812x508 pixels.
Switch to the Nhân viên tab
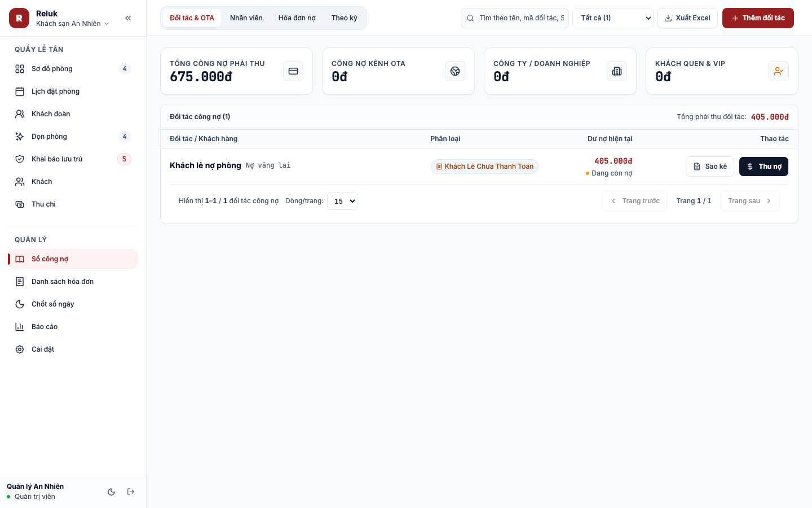pos(246,18)
